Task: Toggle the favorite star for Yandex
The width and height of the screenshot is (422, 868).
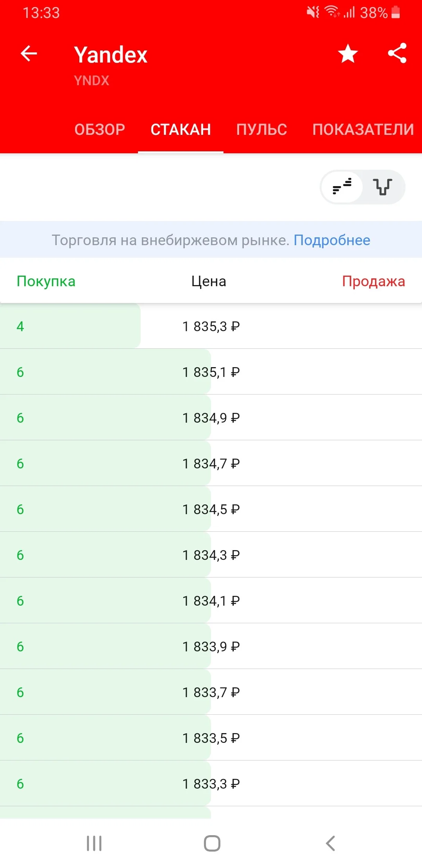Action: tap(348, 54)
